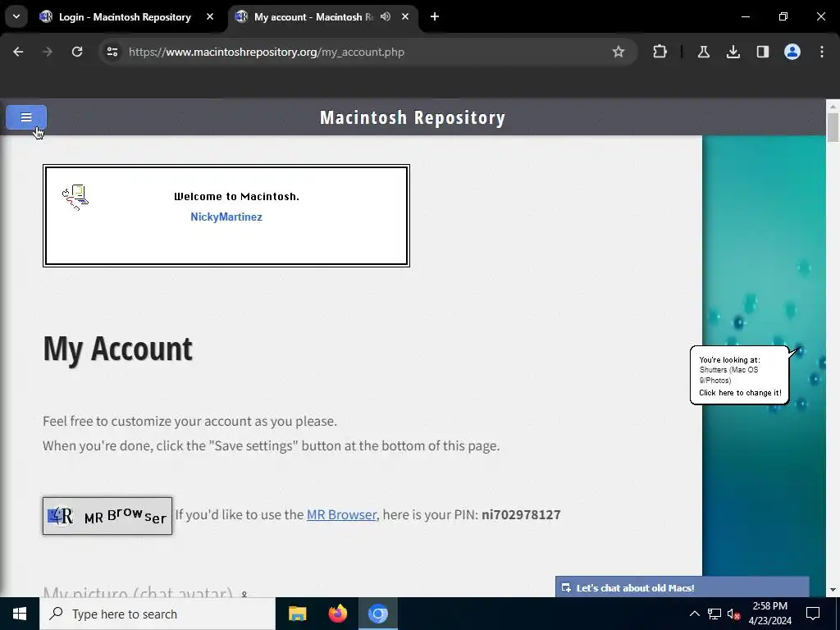Open File Explorer from taskbar
The width and height of the screenshot is (840, 630).
click(297, 614)
